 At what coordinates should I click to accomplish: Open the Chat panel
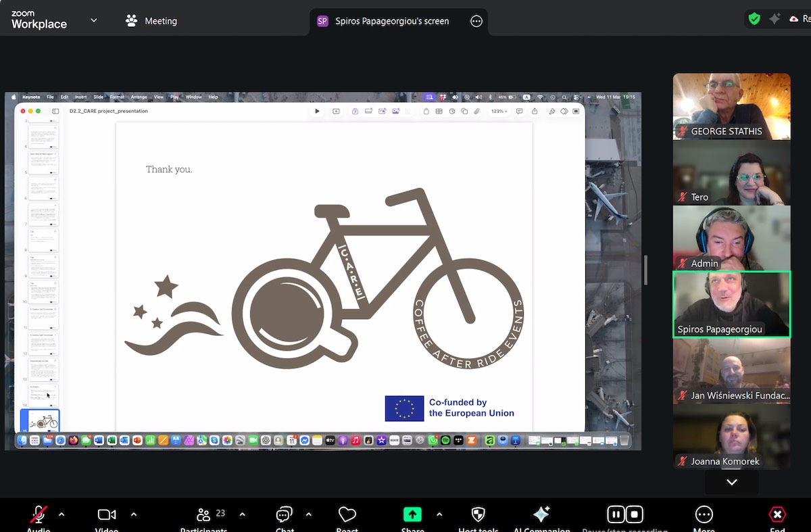[x=285, y=515]
